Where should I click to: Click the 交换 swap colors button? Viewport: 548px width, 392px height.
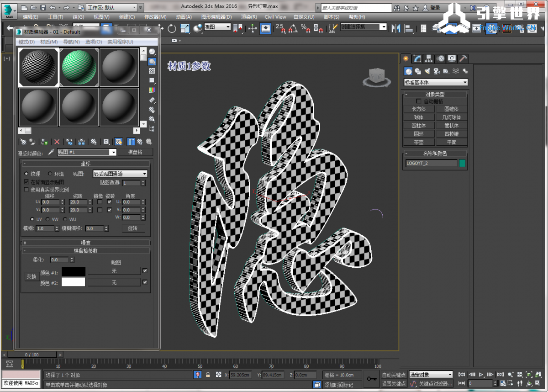[x=31, y=276]
